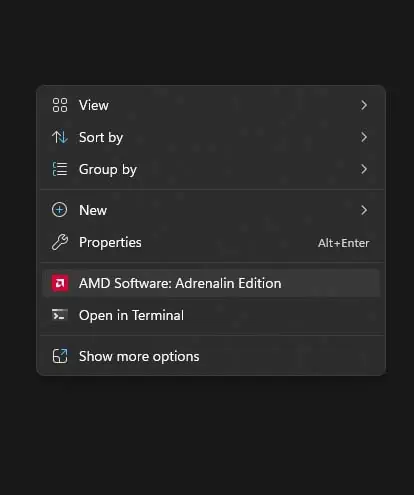Expand the Group by submenu chevron
This screenshot has width=414, height=495.
click(x=364, y=169)
